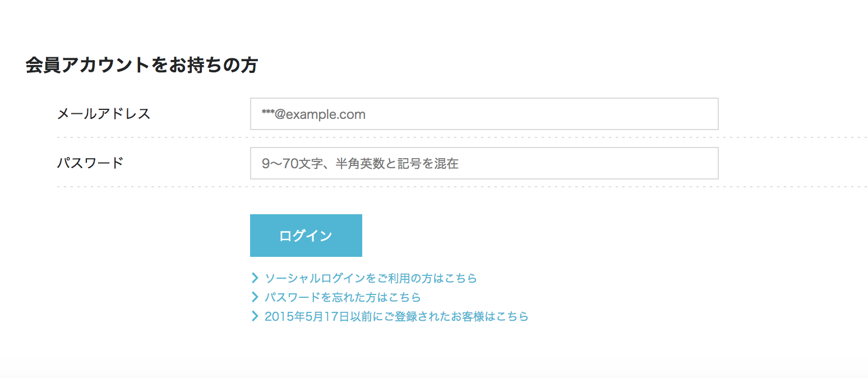Click the ***@example.com placeholder text
The height and width of the screenshot is (378, 868).
[313, 114]
